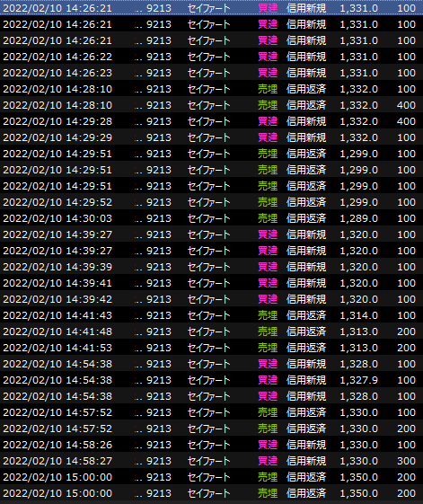Click price 1,313.0 in the 14:41:48 row

point(358,332)
